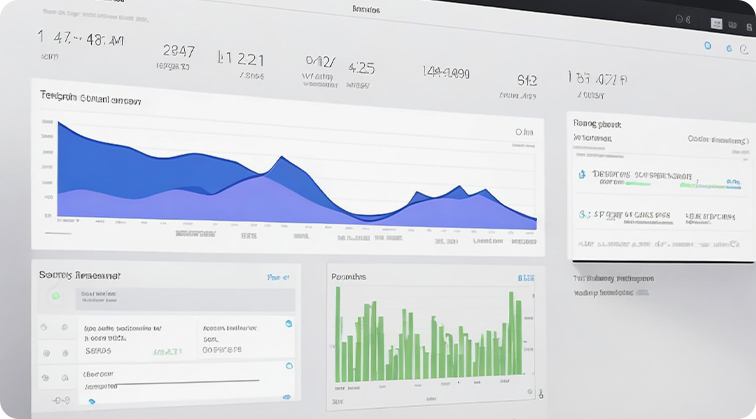Click the blue icon in the list panel's bottom-right corner
This screenshot has width=756, height=419.
287,397
